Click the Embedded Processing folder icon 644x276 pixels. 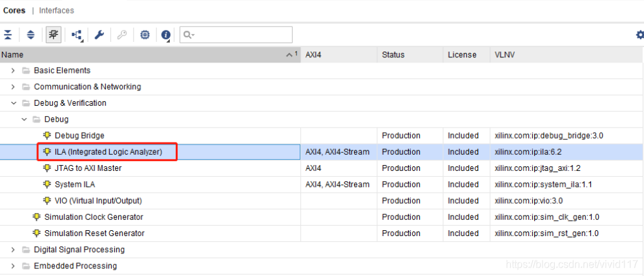point(26,266)
